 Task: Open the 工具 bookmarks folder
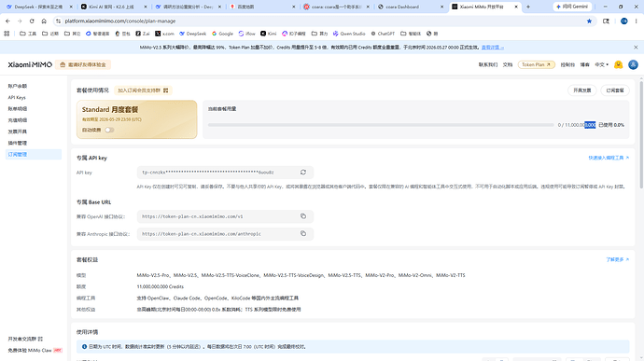coord(28,34)
